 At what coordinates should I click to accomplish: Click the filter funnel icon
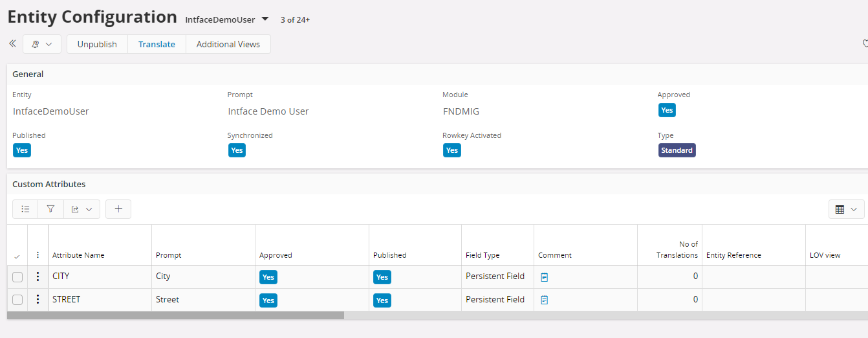[x=50, y=209]
